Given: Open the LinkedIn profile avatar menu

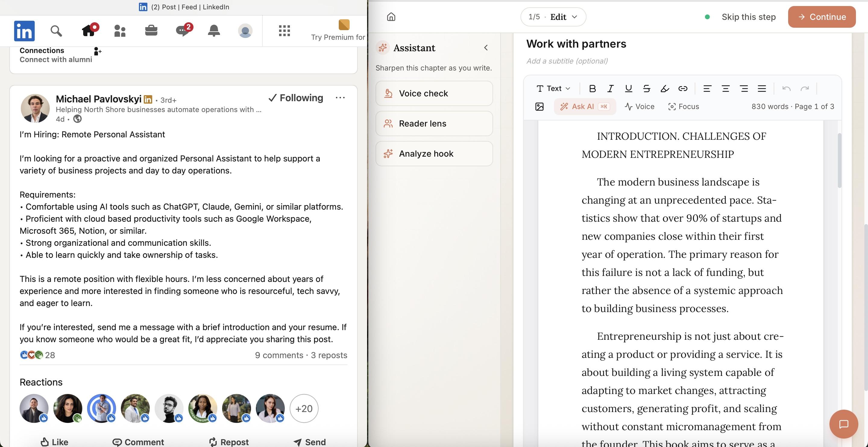Looking at the screenshot, I should pos(245,31).
